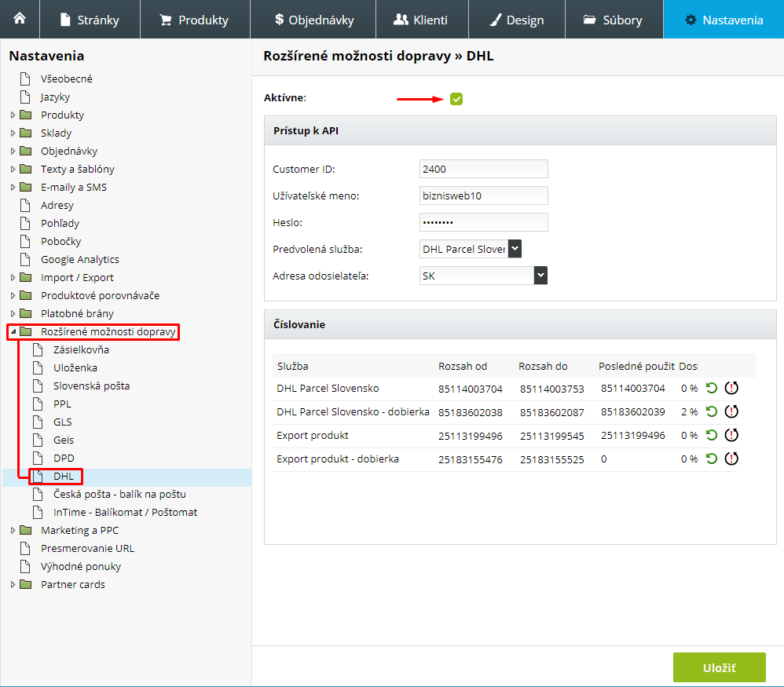Click warning icon in DHL Parcel Slovensko row
The width and height of the screenshot is (784, 687).
(x=731, y=388)
